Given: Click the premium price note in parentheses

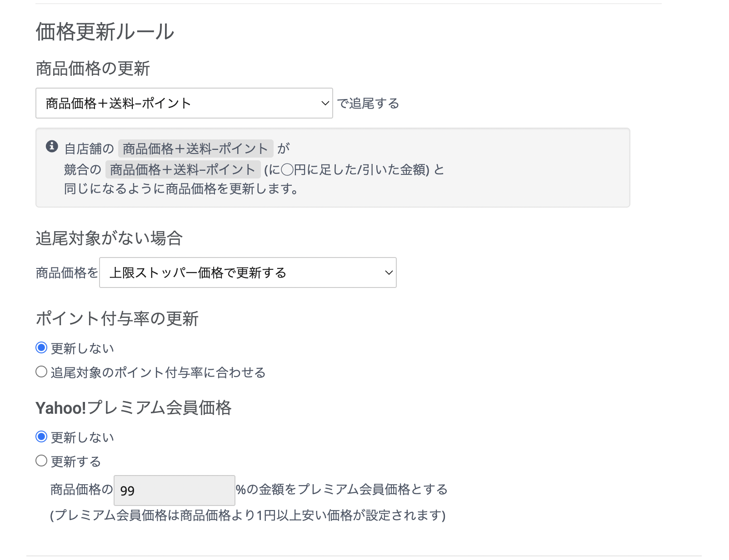Looking at the screenshot, I should click(x=248, y=515).
